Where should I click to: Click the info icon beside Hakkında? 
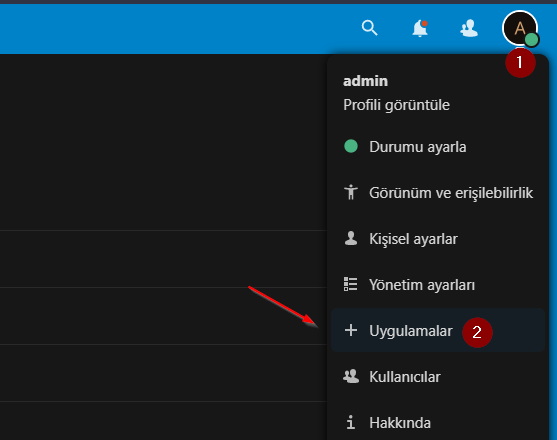[x=351, y=422]
